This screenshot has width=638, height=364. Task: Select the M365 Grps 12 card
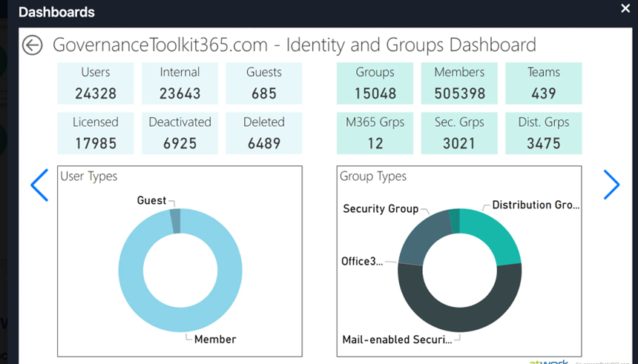tap(375, 133)
